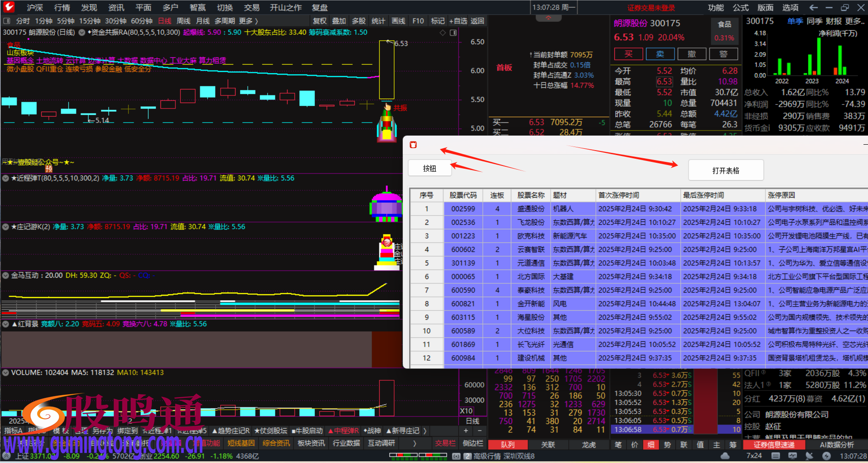Click the green profit bar for 2023

(x=818, y=56)
